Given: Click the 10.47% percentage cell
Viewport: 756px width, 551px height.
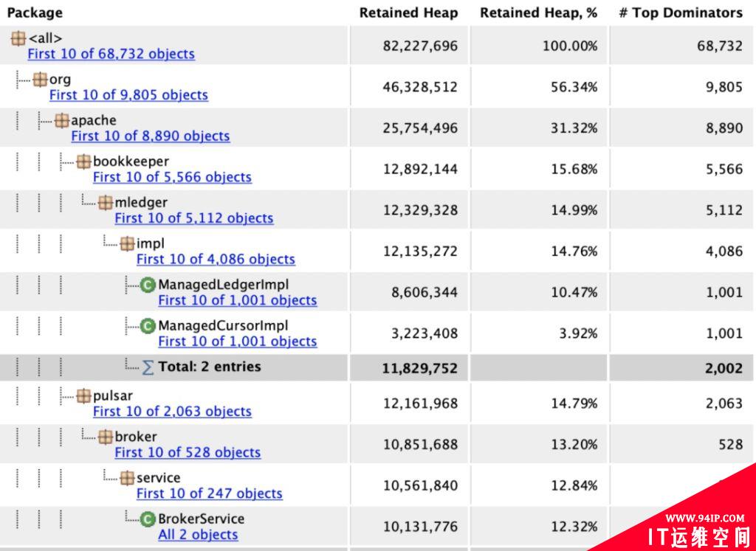Looking at the screenshot, I should point(574,293).
